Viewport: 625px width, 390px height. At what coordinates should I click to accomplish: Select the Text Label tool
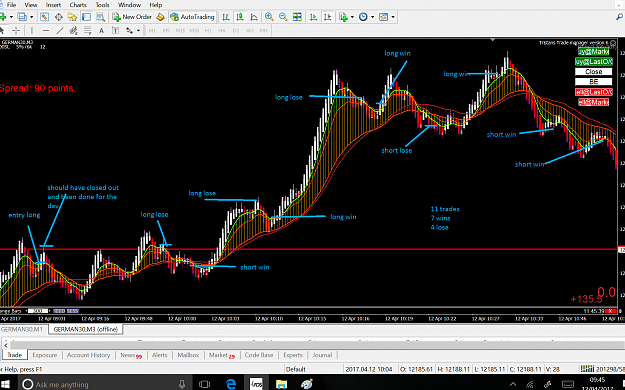tap(115, 30)
